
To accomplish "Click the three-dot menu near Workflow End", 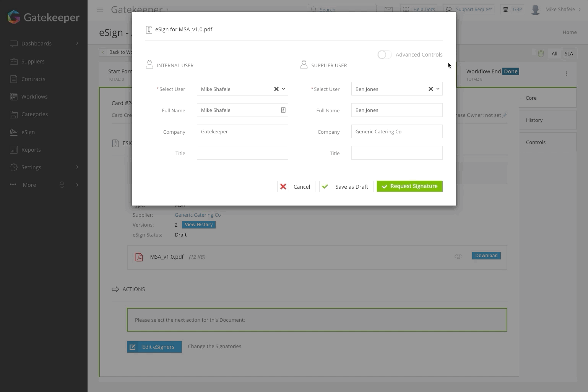I will (x=566, y=74).
